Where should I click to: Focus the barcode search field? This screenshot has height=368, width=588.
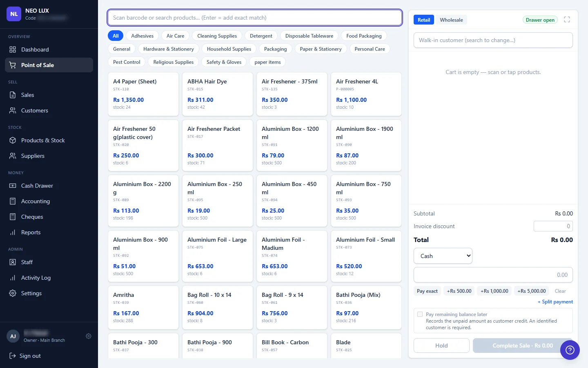pyautogui.click(x=255, y=18)
